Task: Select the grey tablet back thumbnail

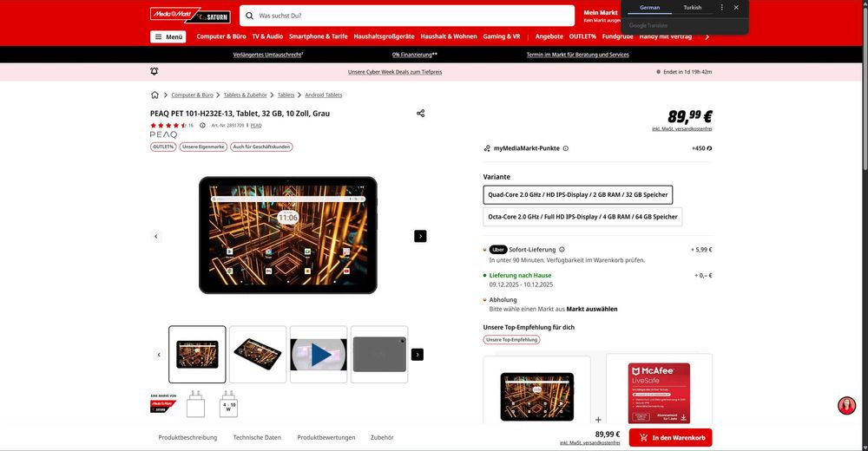Action: (x=379, y=355)
